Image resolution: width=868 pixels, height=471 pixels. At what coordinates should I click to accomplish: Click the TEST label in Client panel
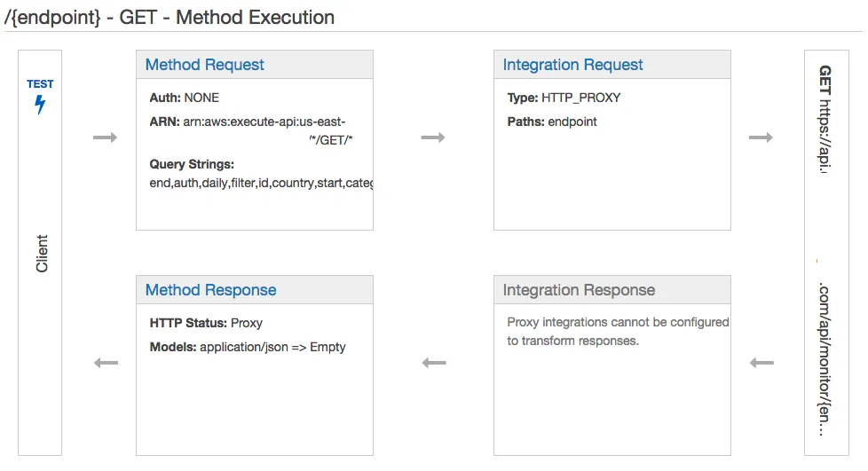40,84
